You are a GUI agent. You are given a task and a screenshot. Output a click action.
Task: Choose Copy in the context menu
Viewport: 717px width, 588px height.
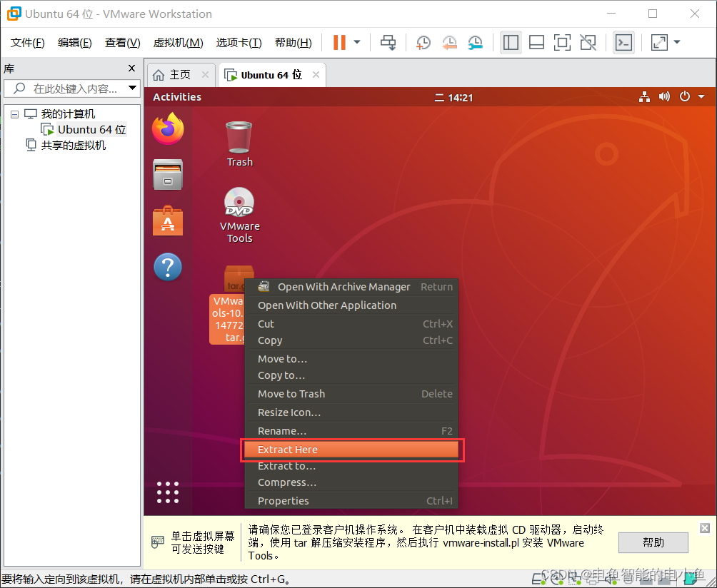pyautogui.click(x=351, y=340)
